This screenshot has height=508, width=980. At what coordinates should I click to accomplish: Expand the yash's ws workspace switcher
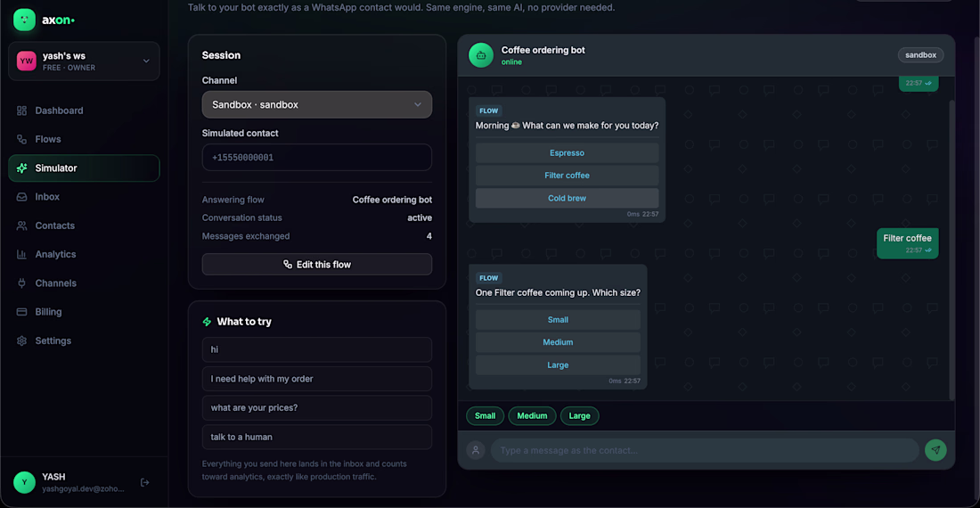[84, 61]
